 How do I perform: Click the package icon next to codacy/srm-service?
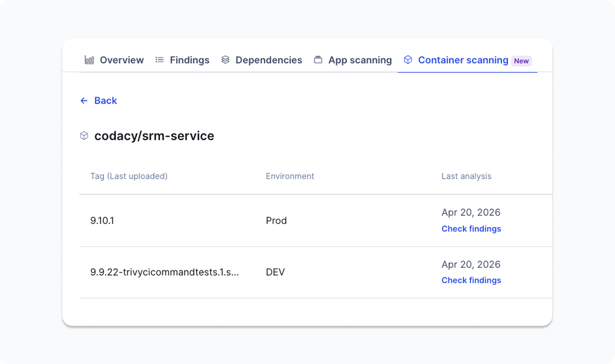pyautogui.click(x=83, y=135)
